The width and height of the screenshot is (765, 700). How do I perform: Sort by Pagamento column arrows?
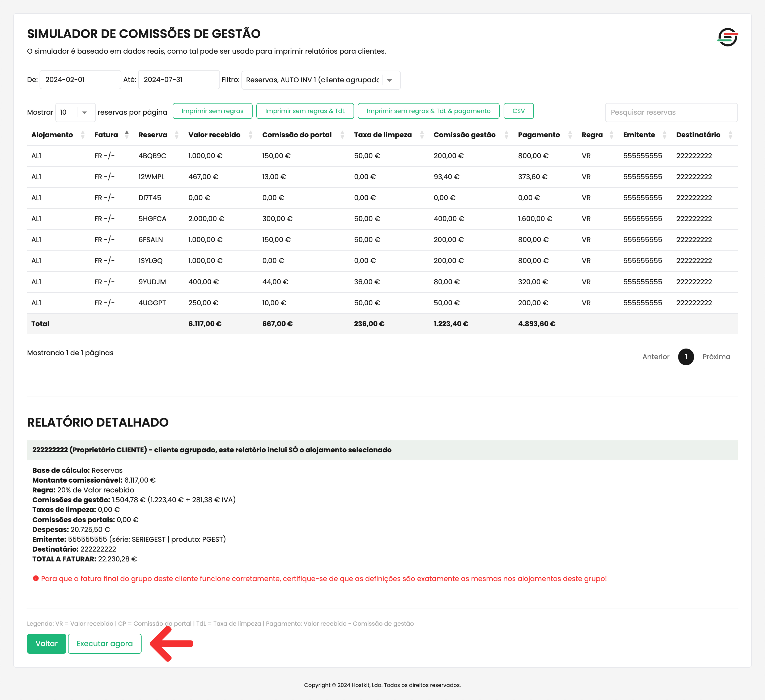click(570, 135)
